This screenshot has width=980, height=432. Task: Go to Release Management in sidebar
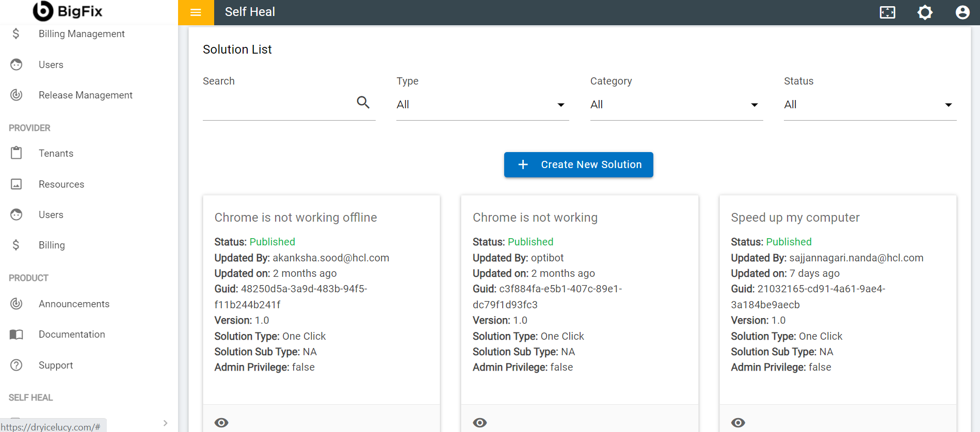[x=85, y=95]
